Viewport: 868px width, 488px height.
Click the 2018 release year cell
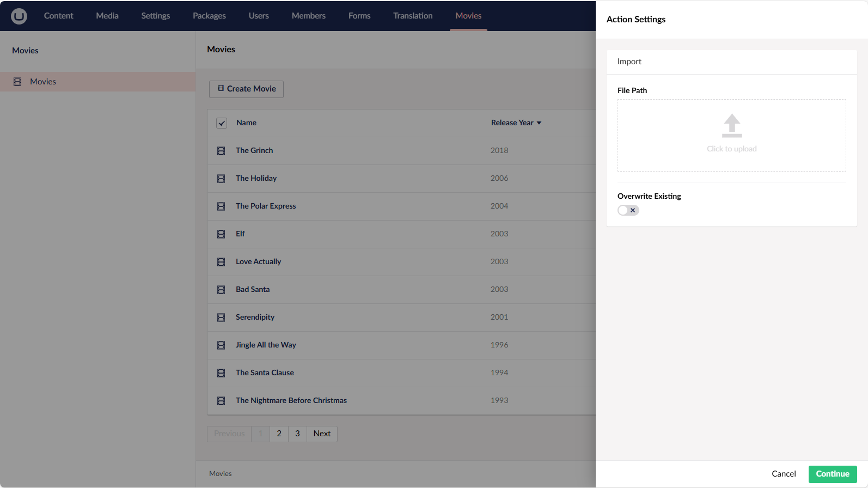499,151
